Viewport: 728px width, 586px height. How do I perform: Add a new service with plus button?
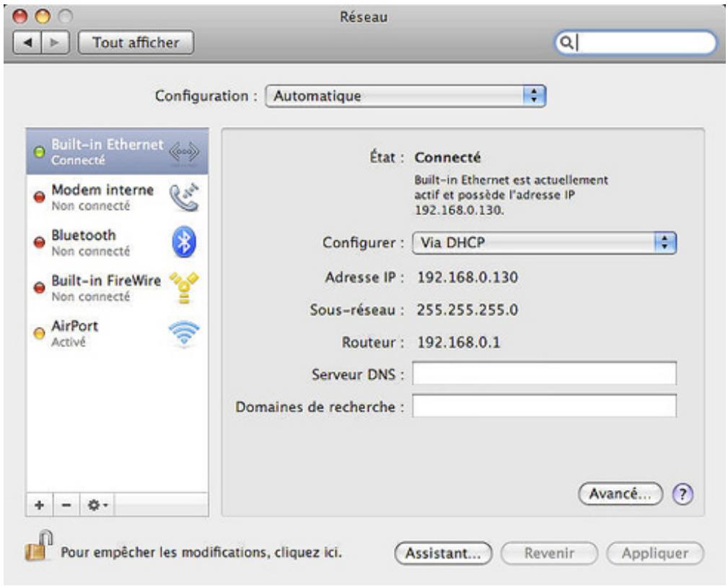(x=40, y=504)
